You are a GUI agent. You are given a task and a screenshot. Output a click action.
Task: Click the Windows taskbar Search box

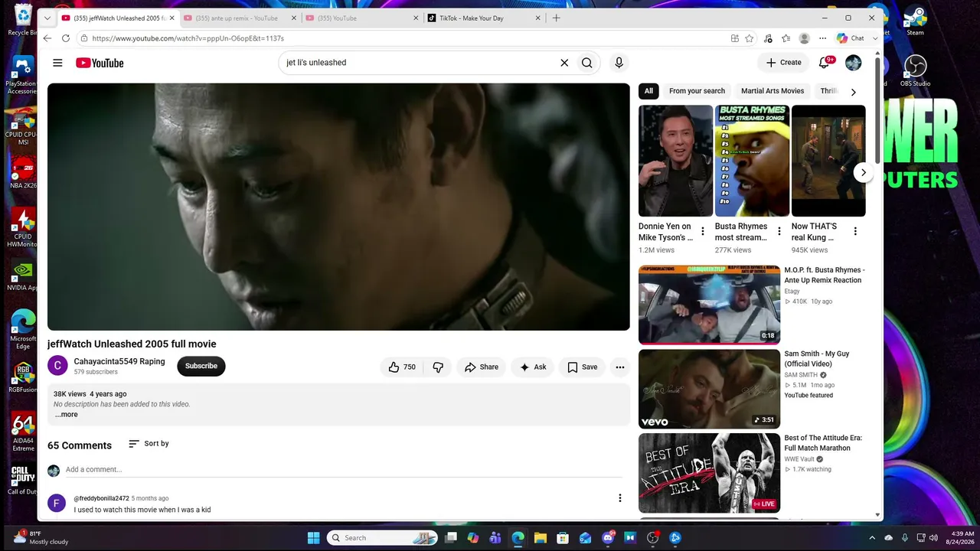[x=382, y=538]
